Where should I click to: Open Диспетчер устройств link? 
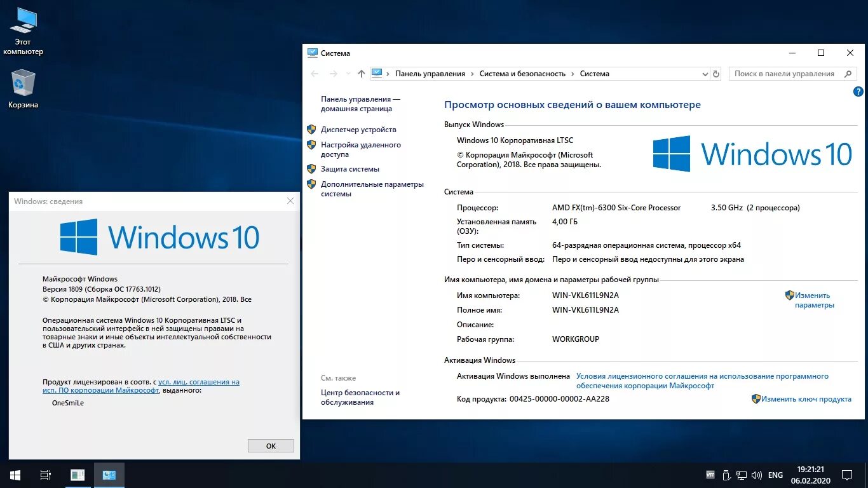pyautogui.click(x=358, y=130)
